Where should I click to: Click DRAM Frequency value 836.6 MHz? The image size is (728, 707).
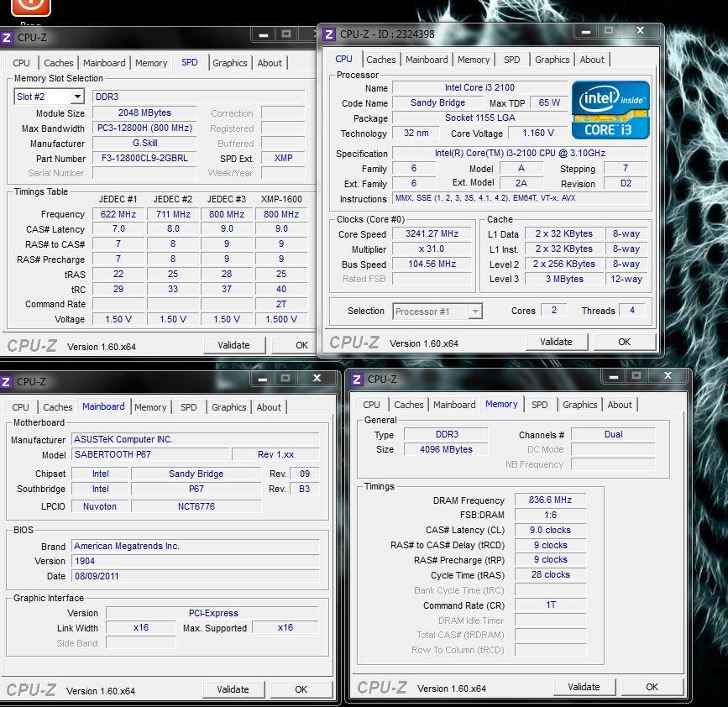click(550, 500)
